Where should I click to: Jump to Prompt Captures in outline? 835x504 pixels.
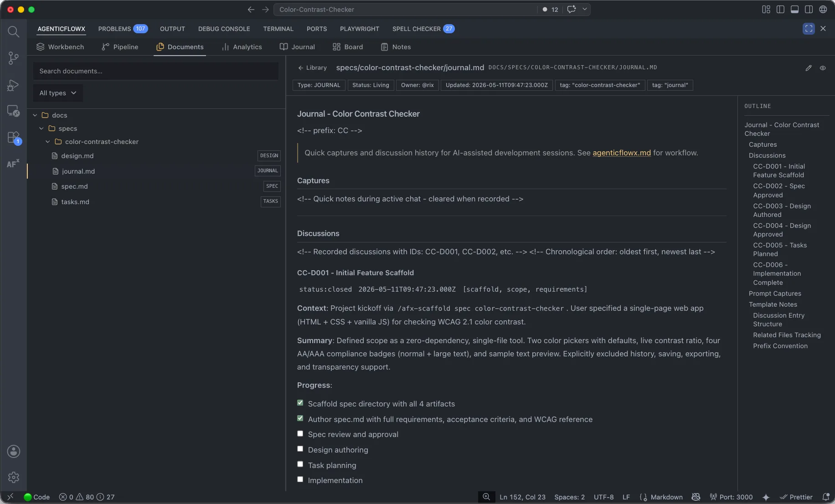(x=774, y=293)
